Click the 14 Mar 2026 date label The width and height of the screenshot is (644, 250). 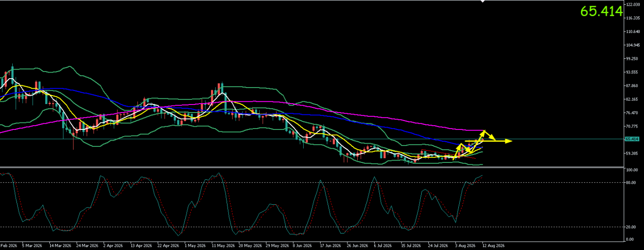pos(60,246)
